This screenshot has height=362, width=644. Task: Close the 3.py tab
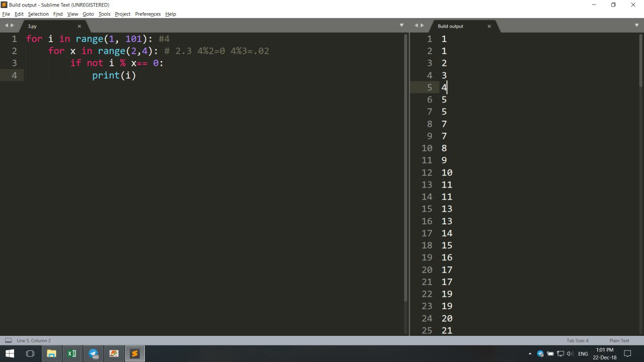coord(79,26)
